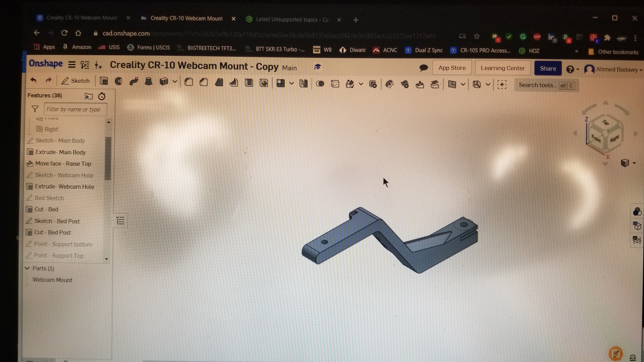Viewport: 644px width, 362px height.
Task: Select the Chamfer tool
Action: pyautogui.click(x=204, y=83)
